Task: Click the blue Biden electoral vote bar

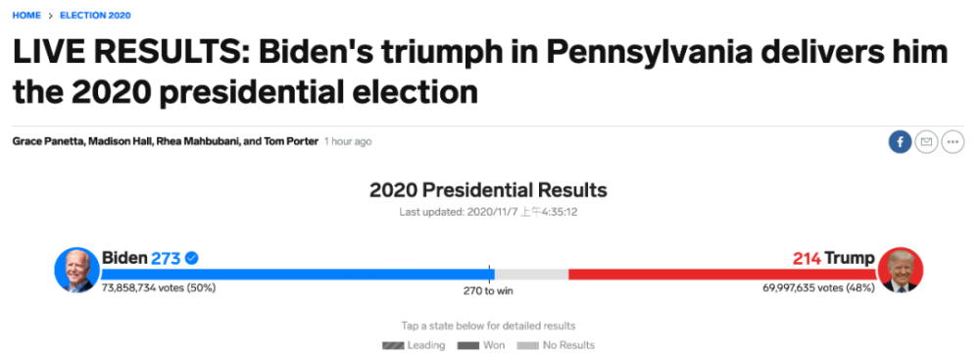Action: [298, 274]
